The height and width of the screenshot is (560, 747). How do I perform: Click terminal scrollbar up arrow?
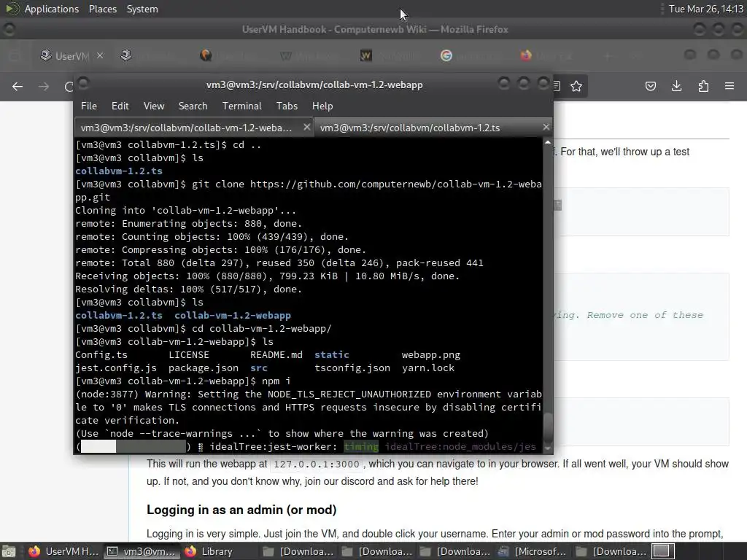pos(548,142)
